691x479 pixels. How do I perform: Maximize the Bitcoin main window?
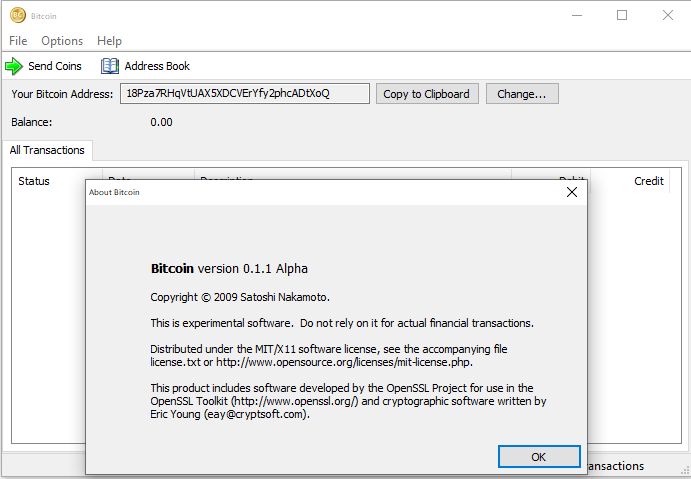tap(622, 15)
